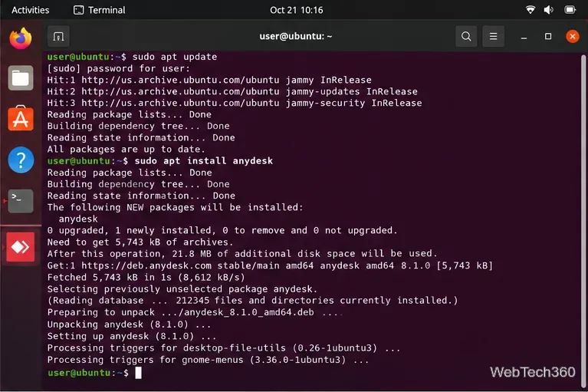The height and width of the screenshot is (392, 588).
Task: Click 'Setting up anydesk (8.1.0) ...'
Action: pyautogui.click(x=132, y=336)
